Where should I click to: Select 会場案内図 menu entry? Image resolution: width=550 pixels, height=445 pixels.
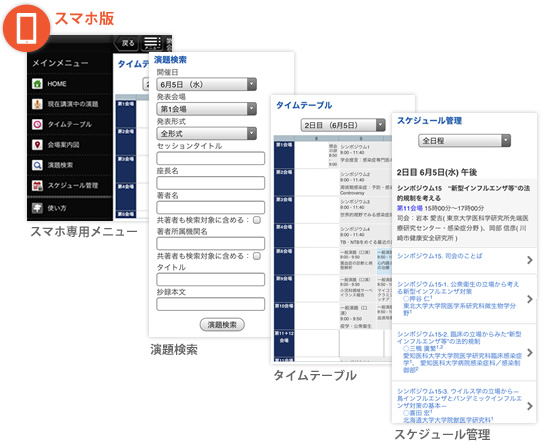70,145
